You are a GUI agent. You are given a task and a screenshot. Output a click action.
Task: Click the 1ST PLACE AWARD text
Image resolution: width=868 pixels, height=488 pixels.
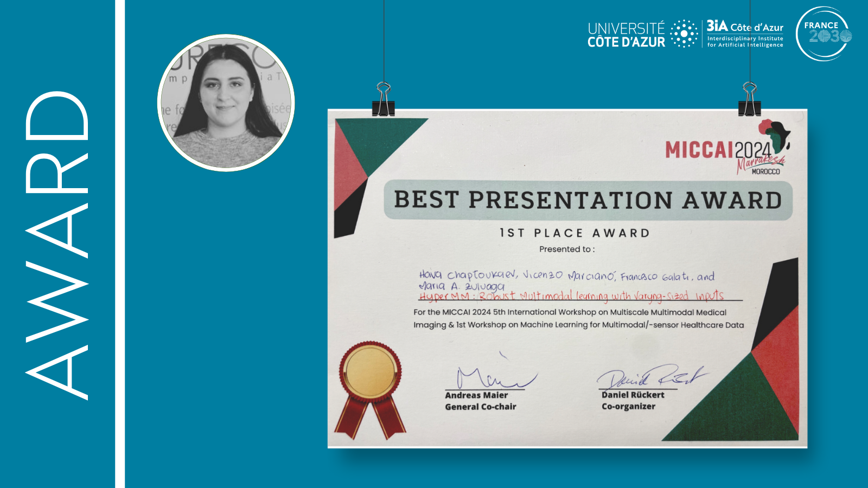click(575, 233)
